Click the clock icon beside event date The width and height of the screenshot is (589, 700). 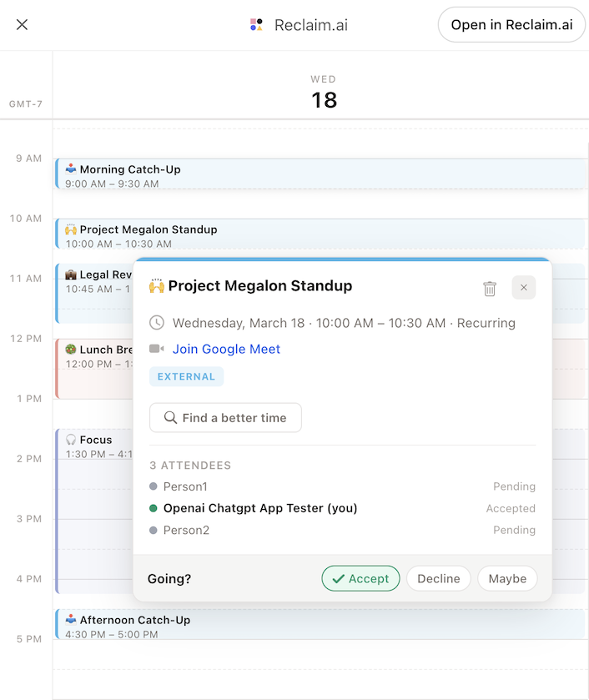[156, 323]
